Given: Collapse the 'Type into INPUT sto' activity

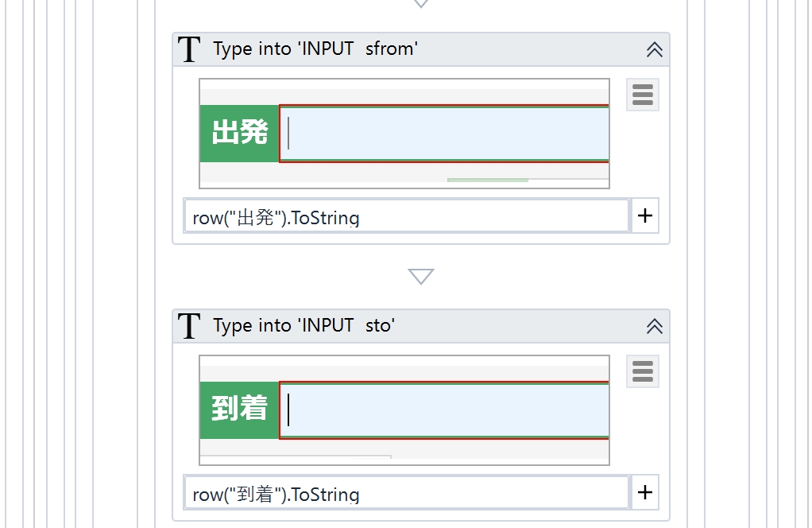Looking at the screenshot, I should point(655,327).
